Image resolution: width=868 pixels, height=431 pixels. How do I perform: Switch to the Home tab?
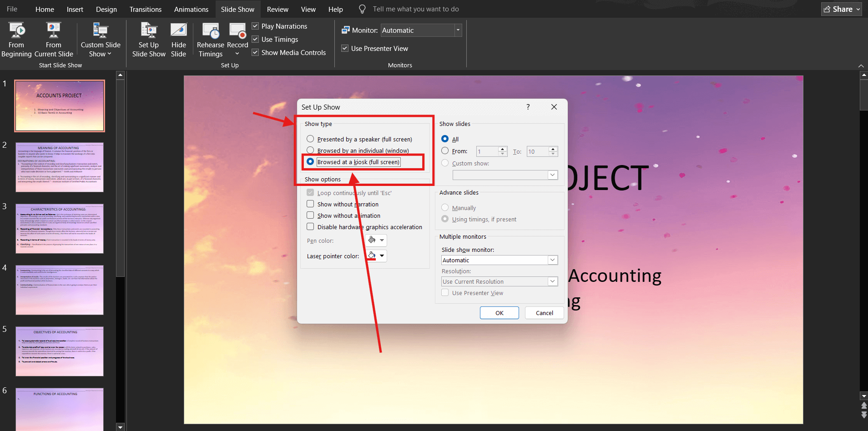[x=45, y=9]
